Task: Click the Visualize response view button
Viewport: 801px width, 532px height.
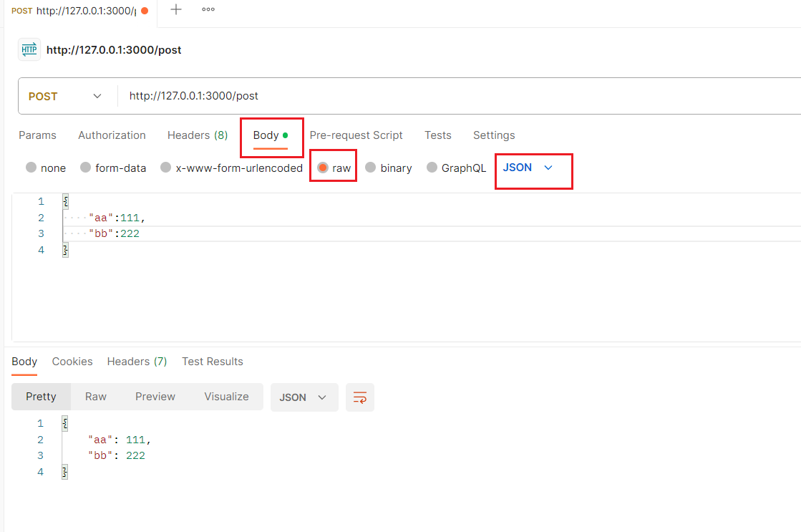Action: [x=226, y=397]
